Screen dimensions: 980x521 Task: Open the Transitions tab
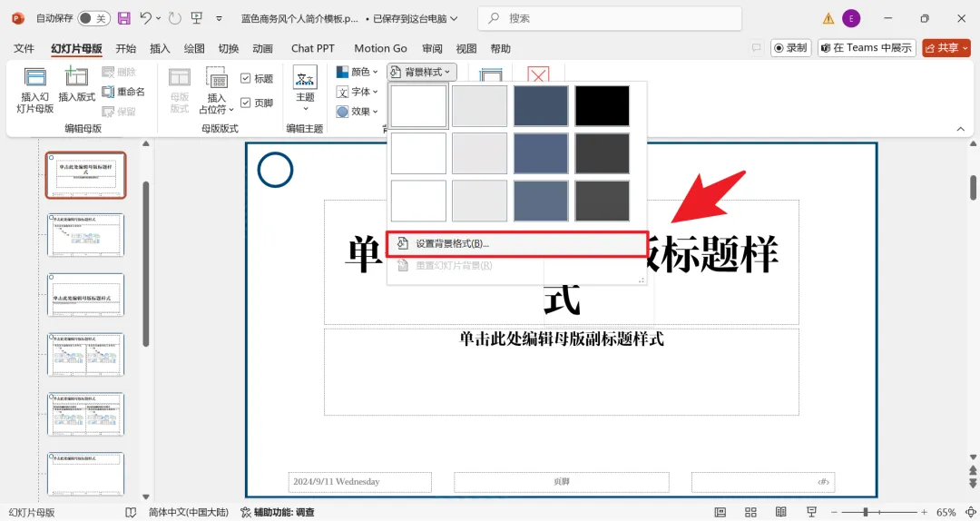[229, 49]
